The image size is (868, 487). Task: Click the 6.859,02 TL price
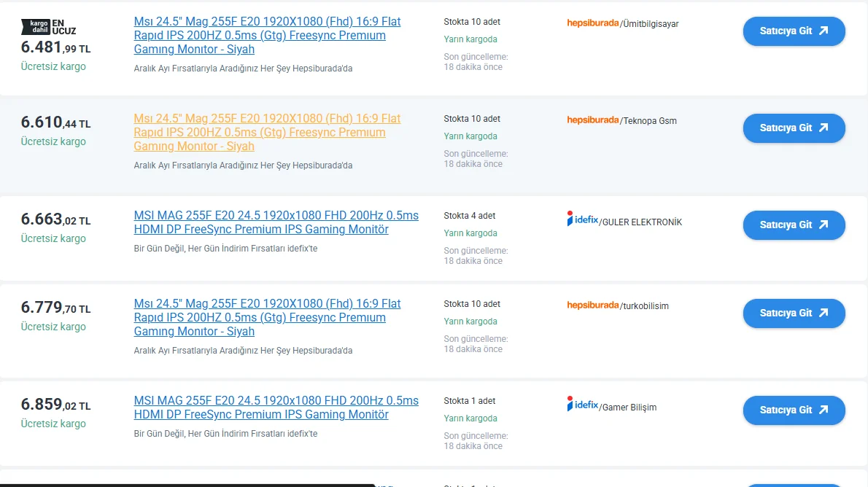point(55,405)
